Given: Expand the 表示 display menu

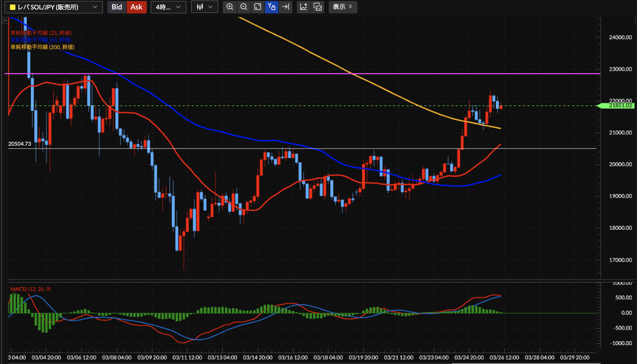Looking at the screenshot, I should tap(343, 7).
